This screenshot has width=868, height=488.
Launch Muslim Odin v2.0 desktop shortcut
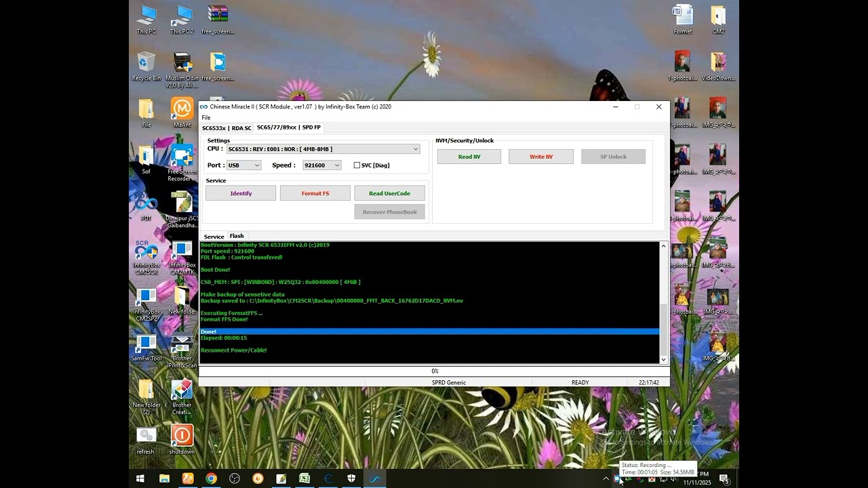pyautogui.click(x=182, y=70)
